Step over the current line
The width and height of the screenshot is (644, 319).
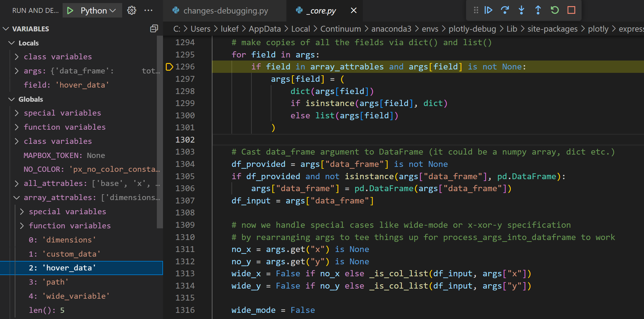tap(505, 10)
